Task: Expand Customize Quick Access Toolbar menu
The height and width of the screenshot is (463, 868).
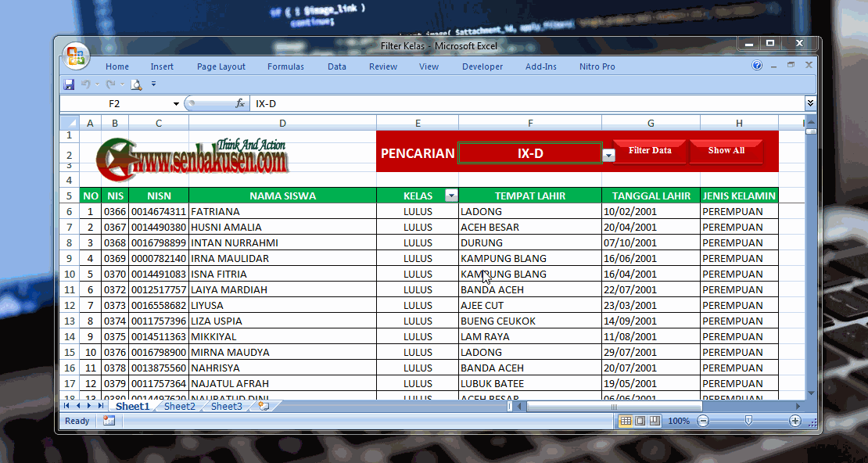Action: pos(153,84)
